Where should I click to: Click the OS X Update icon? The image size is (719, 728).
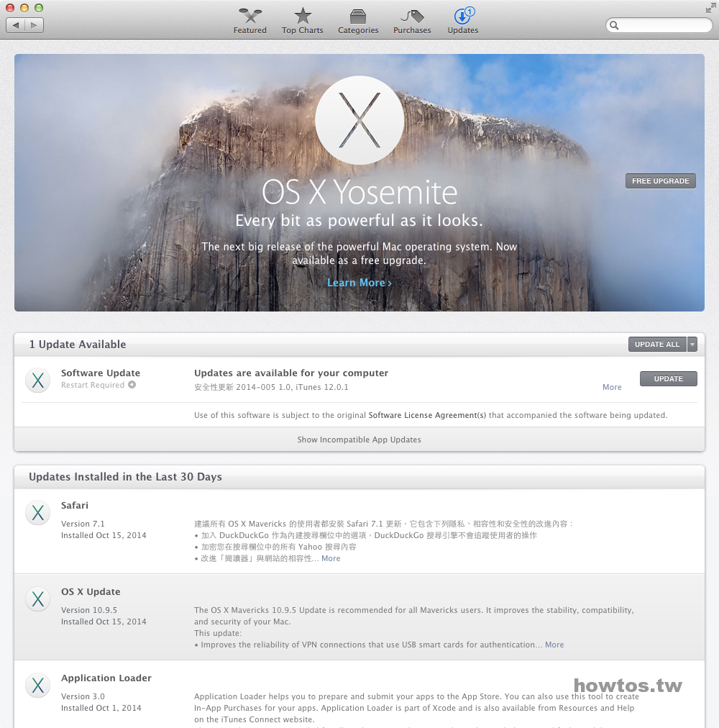pos(37,599)
